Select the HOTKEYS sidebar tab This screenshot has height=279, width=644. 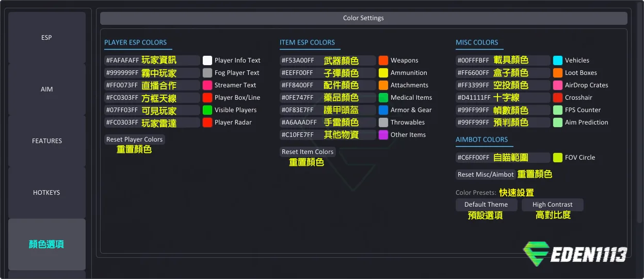47,193
